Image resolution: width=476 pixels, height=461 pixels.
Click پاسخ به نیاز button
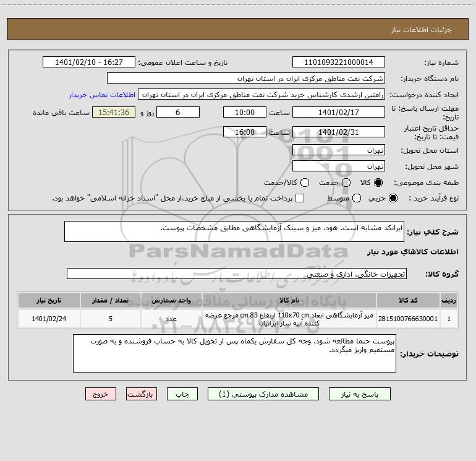coord(359,394)
